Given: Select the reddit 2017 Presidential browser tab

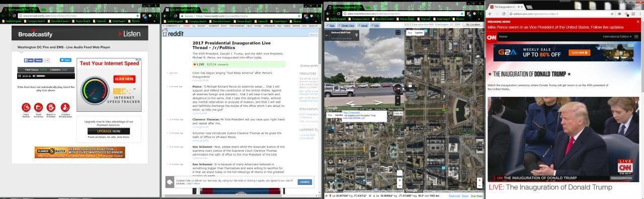Looking at the screenshot, I should [182, 10].
